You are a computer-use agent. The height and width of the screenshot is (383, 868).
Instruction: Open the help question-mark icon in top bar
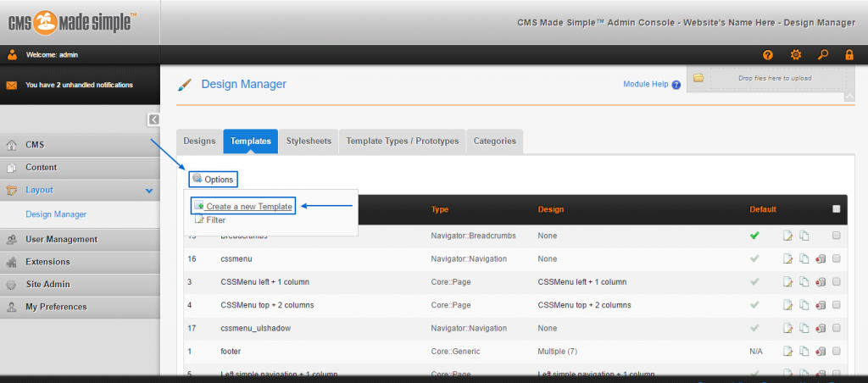767,55
